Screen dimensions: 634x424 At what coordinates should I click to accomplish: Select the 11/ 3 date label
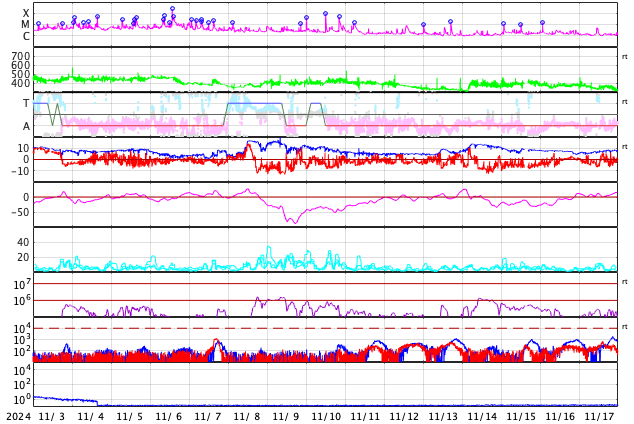pos(51,416)
